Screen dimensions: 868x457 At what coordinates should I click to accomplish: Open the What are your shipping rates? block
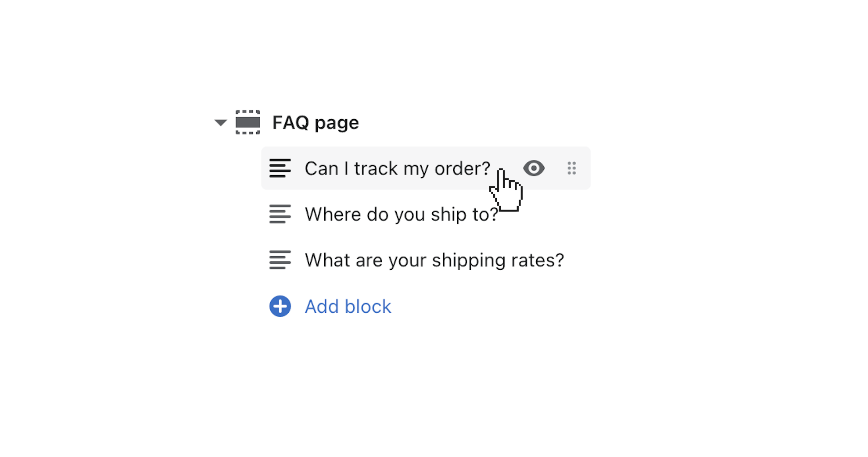click(434, 260)
